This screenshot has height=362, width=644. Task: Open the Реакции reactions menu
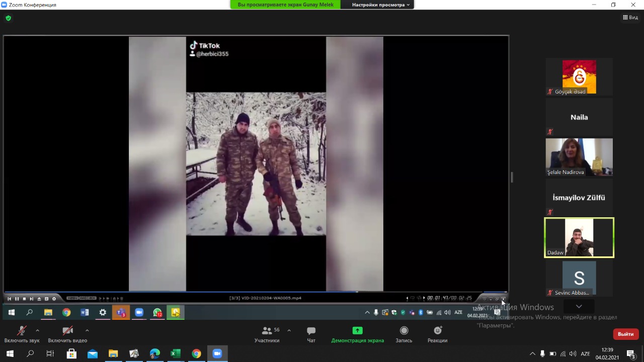[437, 334]
